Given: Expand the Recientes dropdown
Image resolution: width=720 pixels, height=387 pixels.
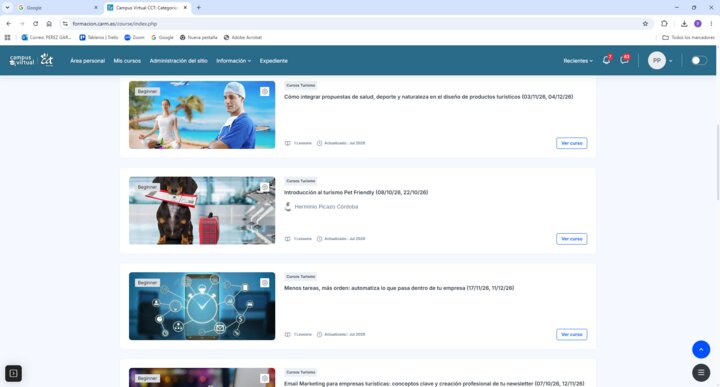Looking at the screenshot, I should click(578, 61).
